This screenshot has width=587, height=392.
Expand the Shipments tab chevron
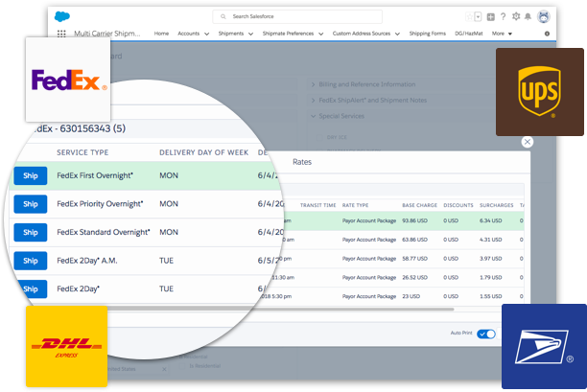(x=251, y=34)
